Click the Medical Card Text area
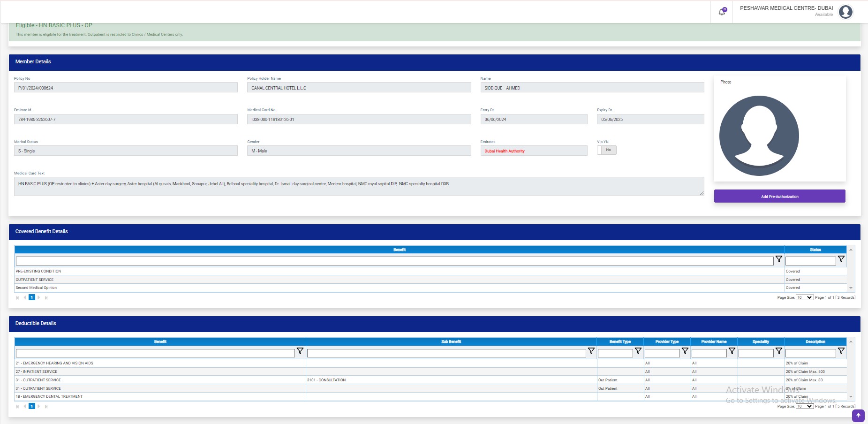 pyautogui.click(x=359, y=186)
